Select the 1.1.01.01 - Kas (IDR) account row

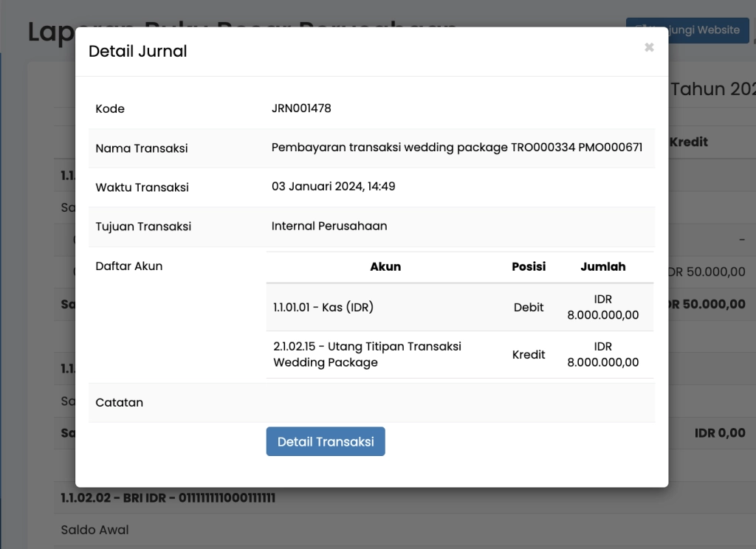[323, 307]
